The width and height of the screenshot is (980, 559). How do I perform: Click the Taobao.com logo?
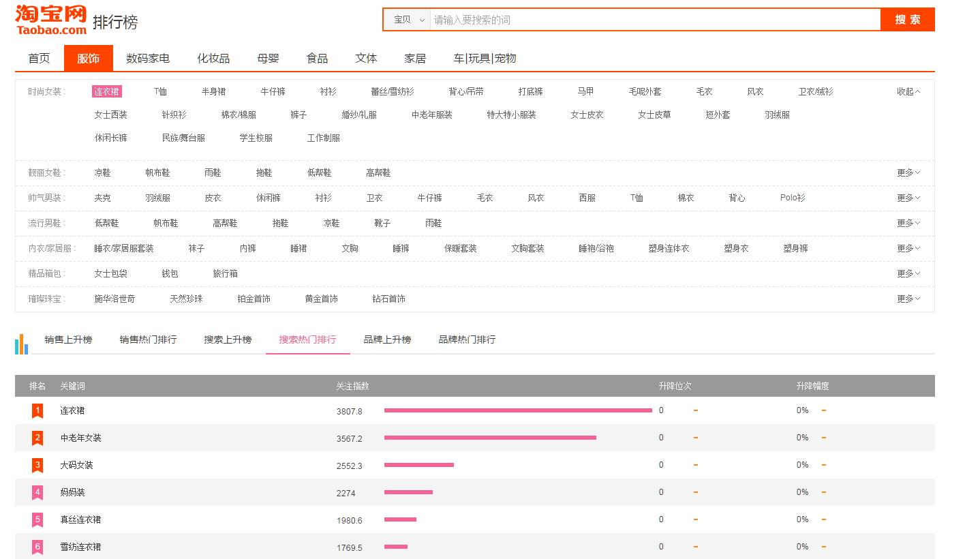[51, 20]
